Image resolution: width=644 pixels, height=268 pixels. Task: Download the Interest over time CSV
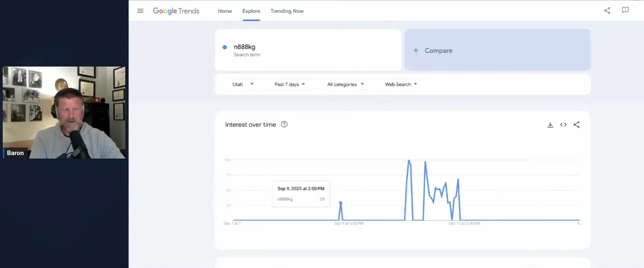pyautogui.click(x=550, y=125)
